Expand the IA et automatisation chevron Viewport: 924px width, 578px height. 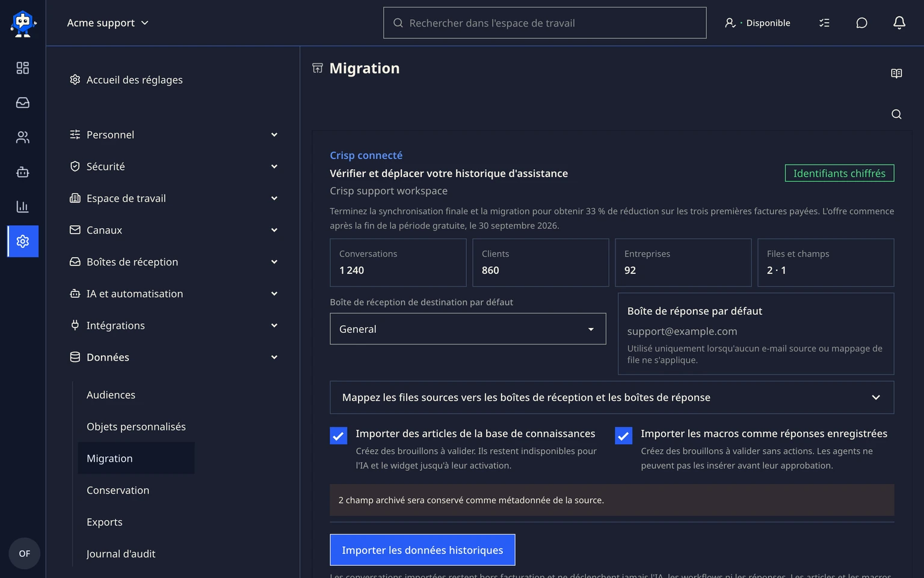click(274, 294)
